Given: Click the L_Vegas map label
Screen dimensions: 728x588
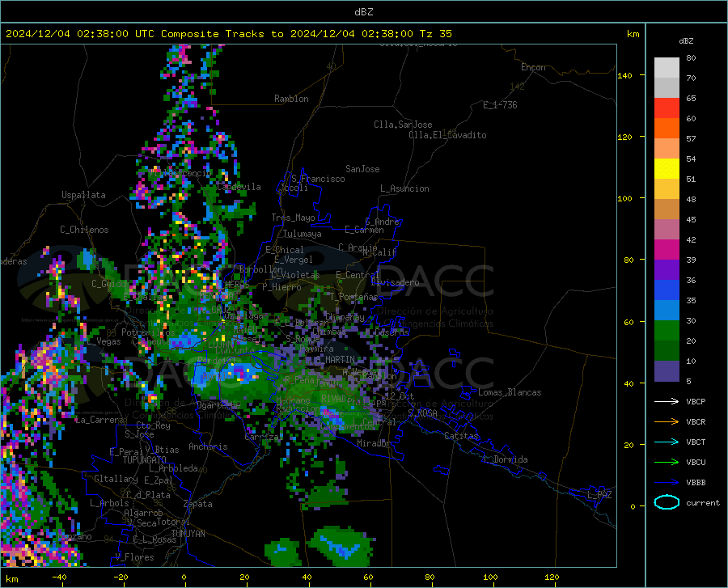Looking at the screenshot, I should coord(104,341).
